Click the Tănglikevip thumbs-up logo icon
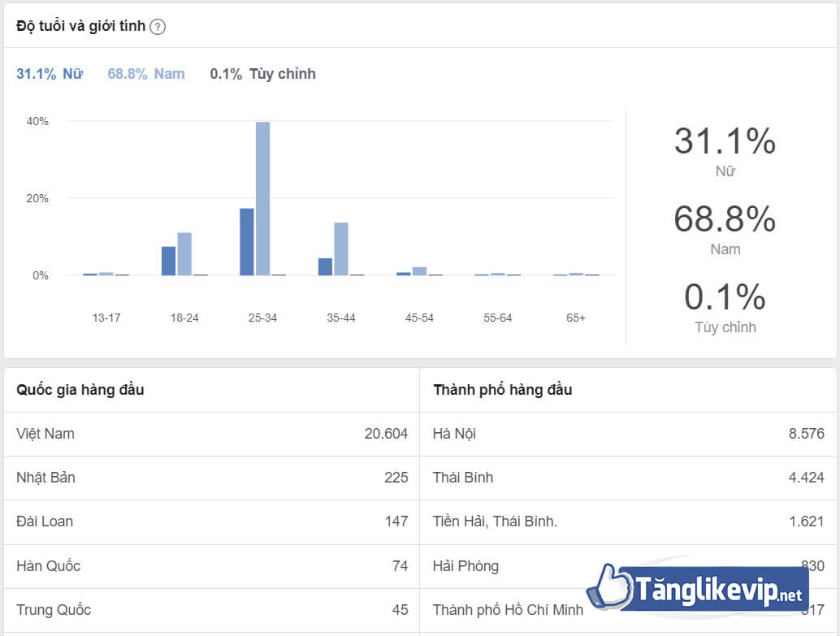 point(608,585)
